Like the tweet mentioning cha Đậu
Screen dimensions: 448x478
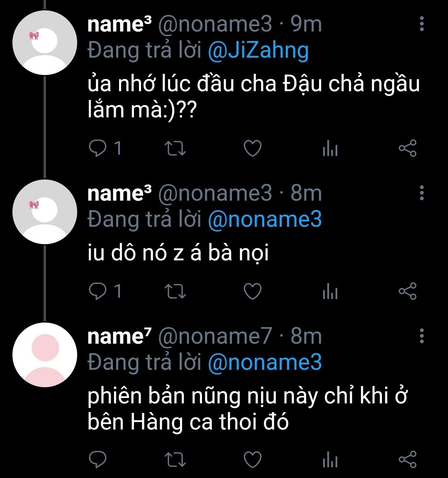click(252, 148)
